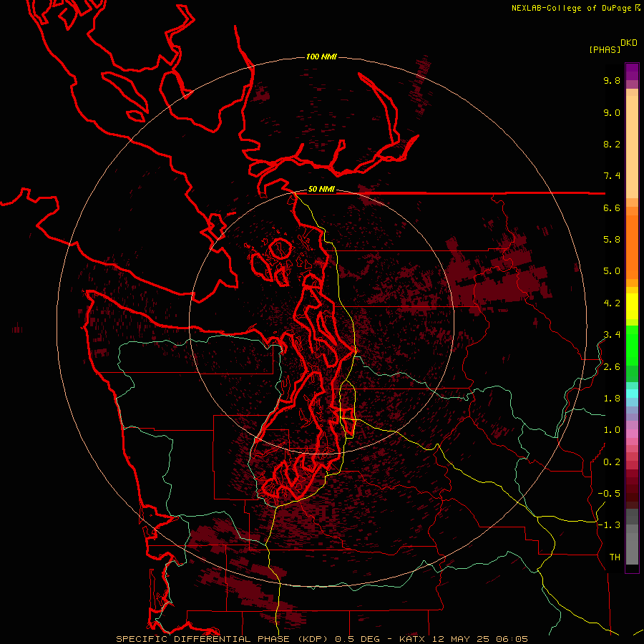Click the -0.5 scale value
The image size is (644, 644).
tap(609, 494)
